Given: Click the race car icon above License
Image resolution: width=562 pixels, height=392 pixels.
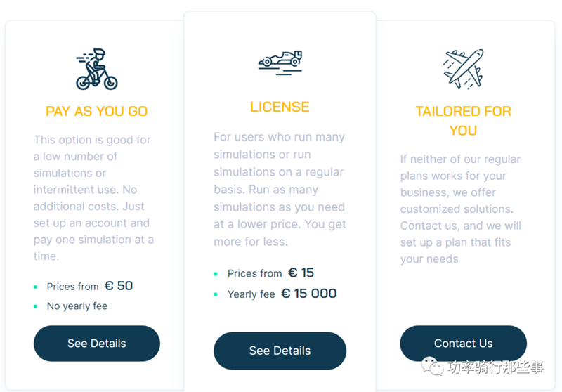Looking at the screenshot, I should click(x=280, y=61).
